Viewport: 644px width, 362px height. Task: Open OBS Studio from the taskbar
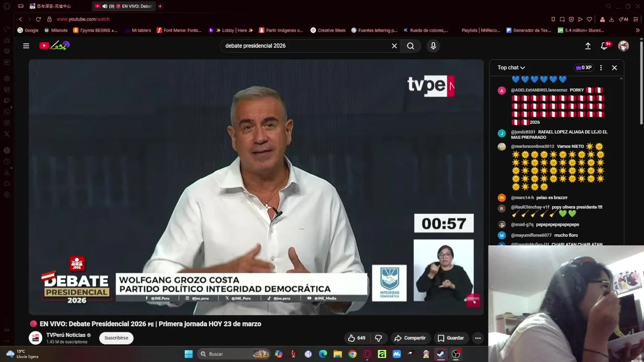(x=456, y=354)
